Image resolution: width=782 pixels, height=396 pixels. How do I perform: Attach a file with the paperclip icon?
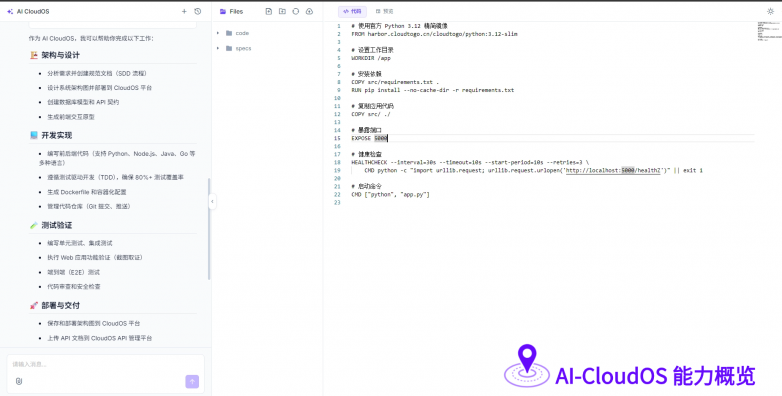click(x=18, y=382)
